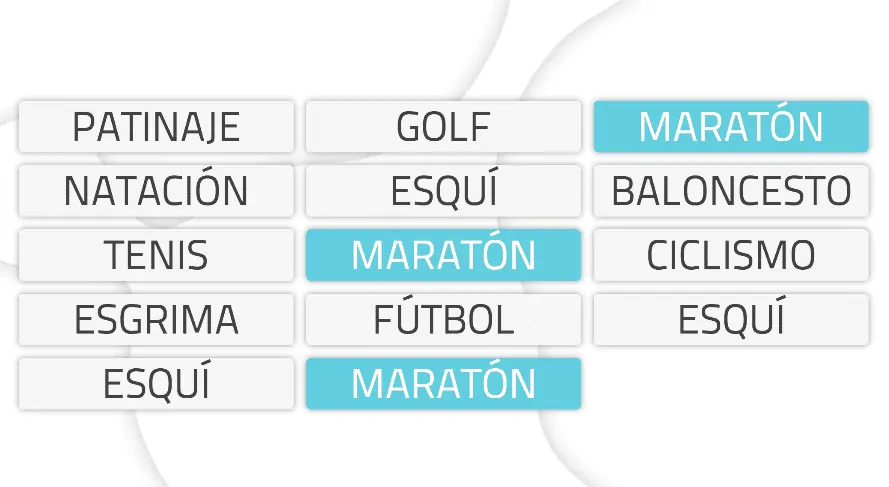Screen dimensions: 889x487
Task: Click the ESQUÍ tile directly under GOLF
Action: pyautogui.click(x=443, y=191)
